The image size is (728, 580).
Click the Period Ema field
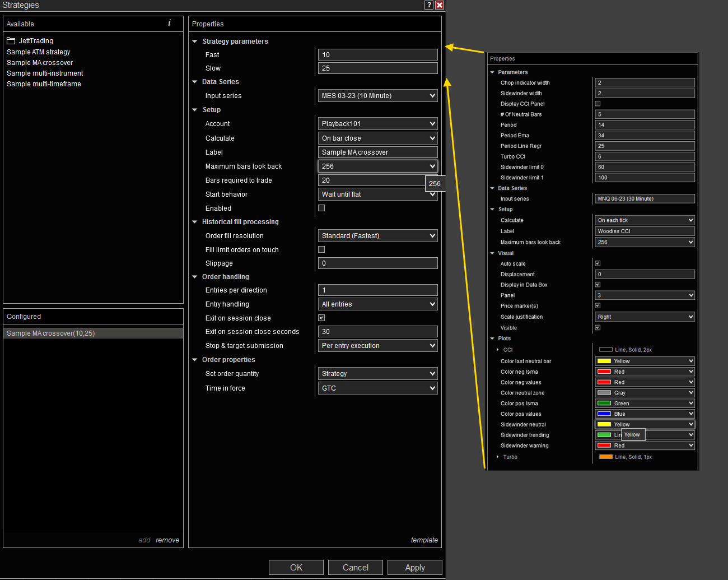click(645, 135)
